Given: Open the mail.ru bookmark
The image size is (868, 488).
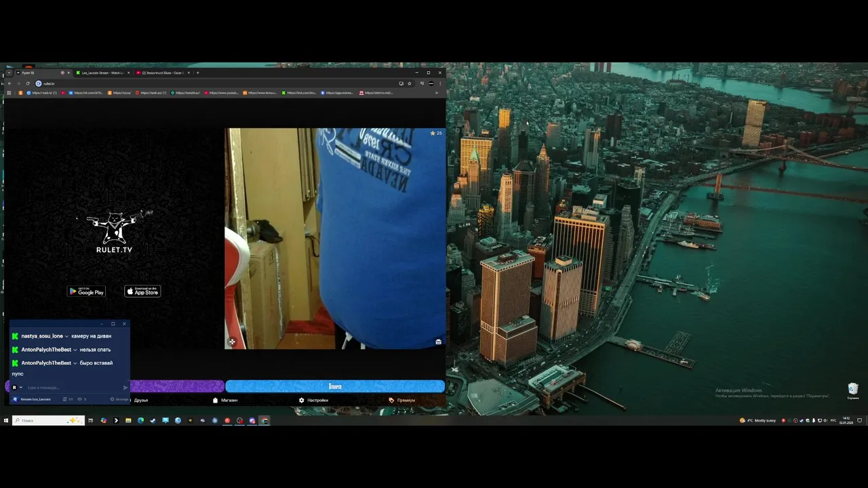Looking at the screenshot, I should 41,93.
